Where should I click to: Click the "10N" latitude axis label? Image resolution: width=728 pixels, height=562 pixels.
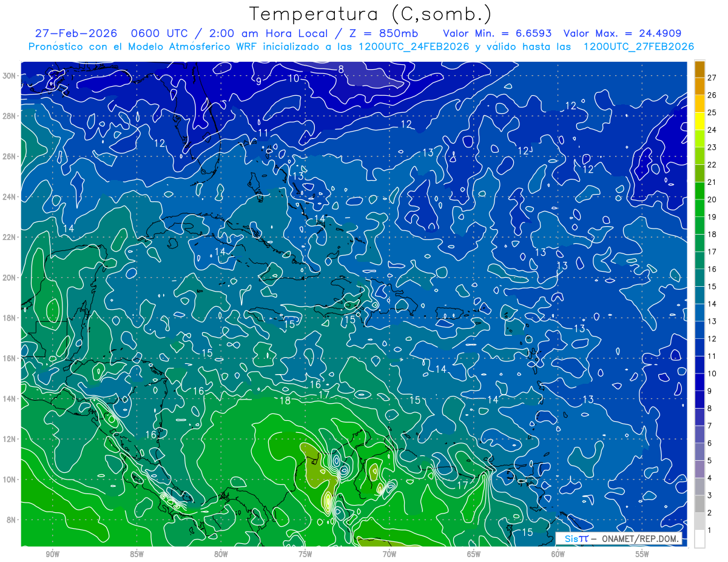click(x=10, y=479)
